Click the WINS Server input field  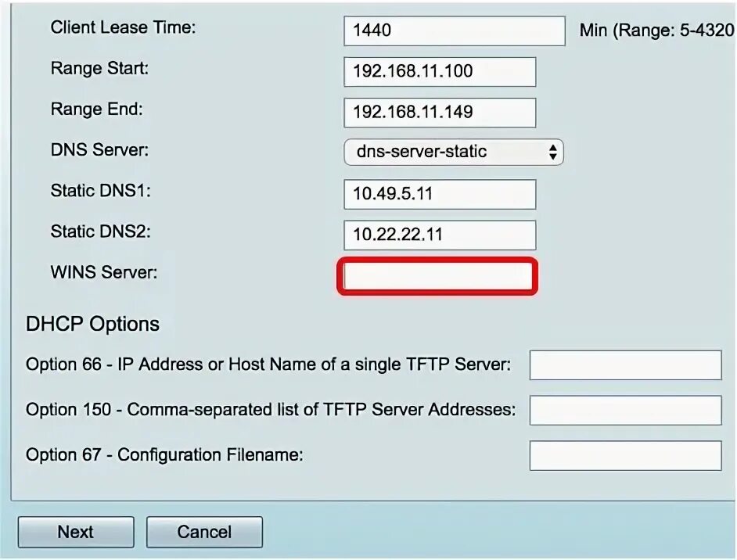(437, 276)
